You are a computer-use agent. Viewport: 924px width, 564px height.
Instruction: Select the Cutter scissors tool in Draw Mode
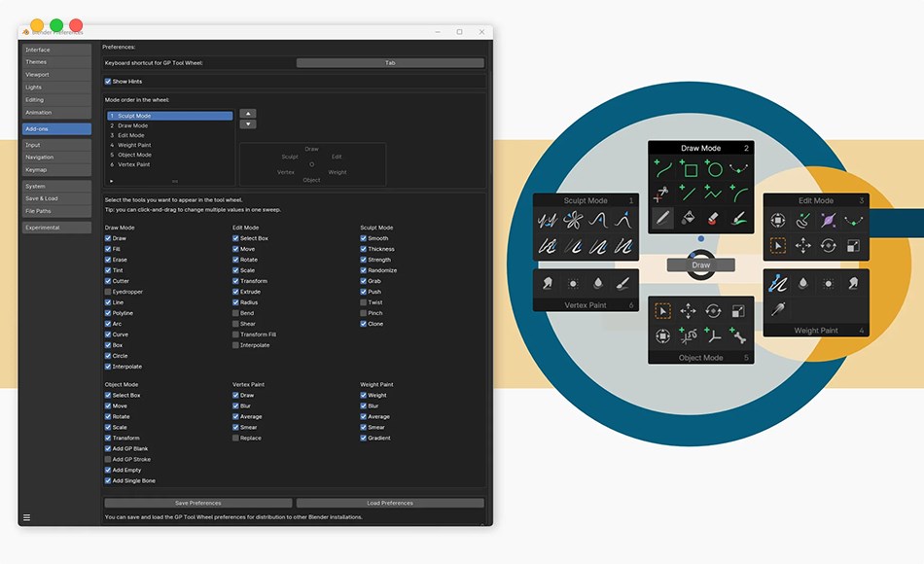tap(663, 194)
